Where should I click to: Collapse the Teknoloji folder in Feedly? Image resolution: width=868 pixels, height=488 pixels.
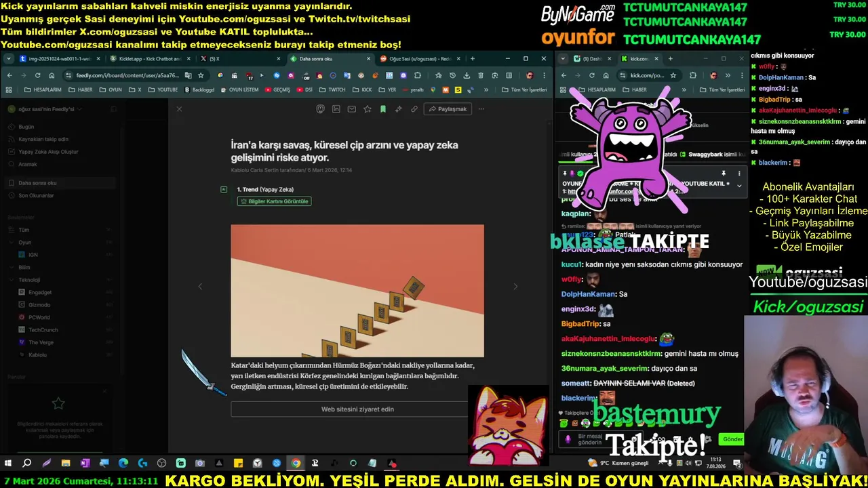click(x=12, y=280)
